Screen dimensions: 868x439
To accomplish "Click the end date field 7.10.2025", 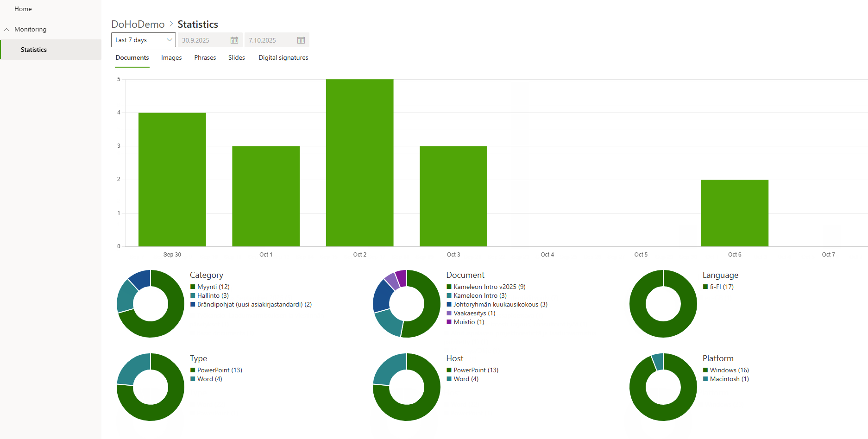I will click(x=270, y=40).
